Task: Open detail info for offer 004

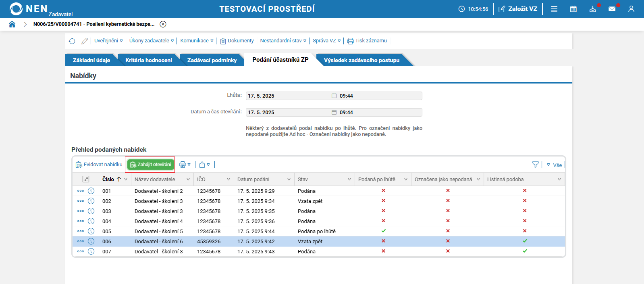Action: point(91,221)
